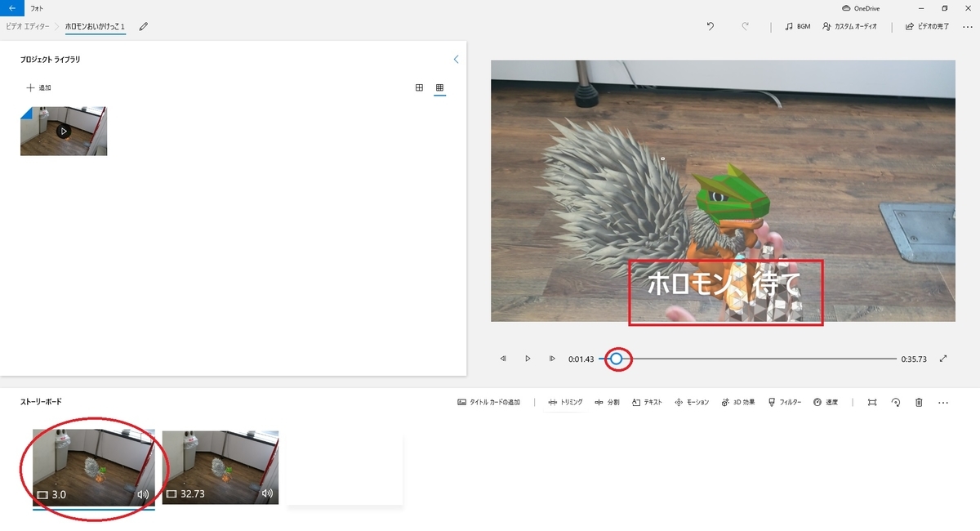This screenshot has height=531, width=980.
Task: Step back one frame
Action: tap(503, 358)
